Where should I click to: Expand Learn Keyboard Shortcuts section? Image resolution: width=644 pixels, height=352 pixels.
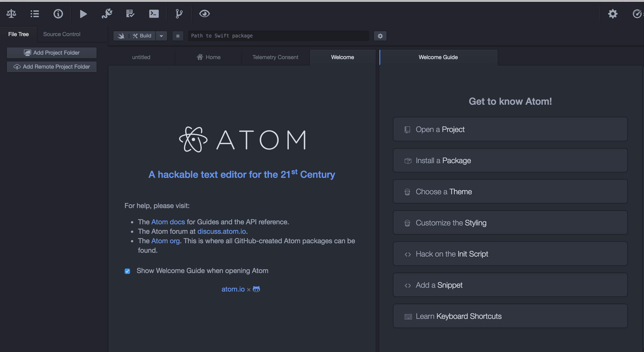[510, 316]
